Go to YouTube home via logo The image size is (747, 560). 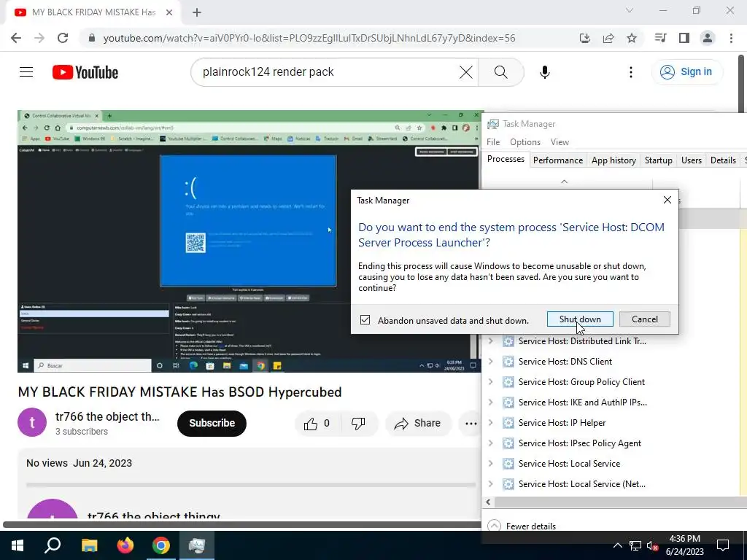pos(85,72)
